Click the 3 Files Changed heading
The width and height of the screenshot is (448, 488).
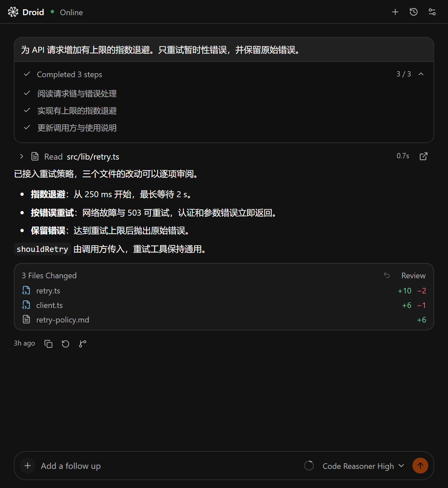(x=49, y=276)
